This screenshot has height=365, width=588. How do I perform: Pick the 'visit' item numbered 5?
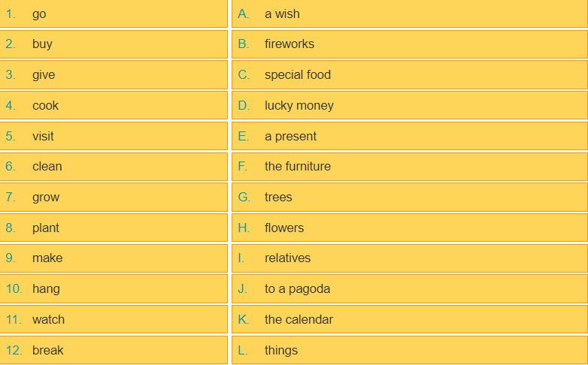click(x=114, y=136)
